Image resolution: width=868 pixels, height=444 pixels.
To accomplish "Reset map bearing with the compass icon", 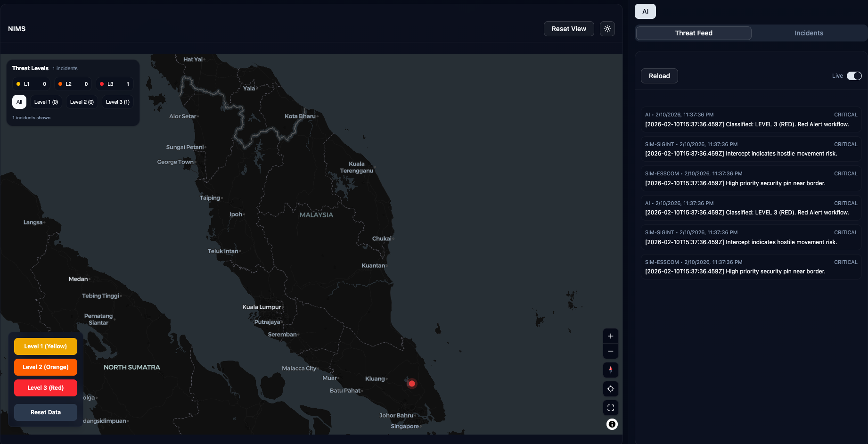I will point(610,370).
